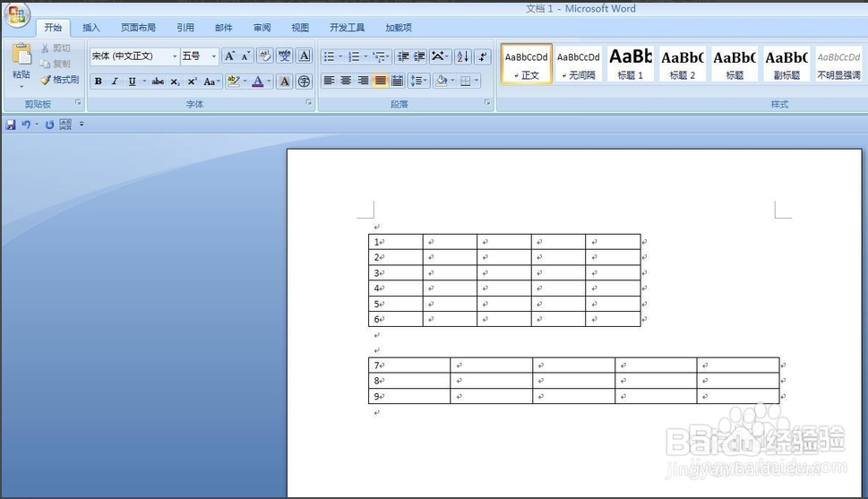Toggle Show/Hide paragraph marks
Viewport: 868px width, 499px height.
point(483,56)
